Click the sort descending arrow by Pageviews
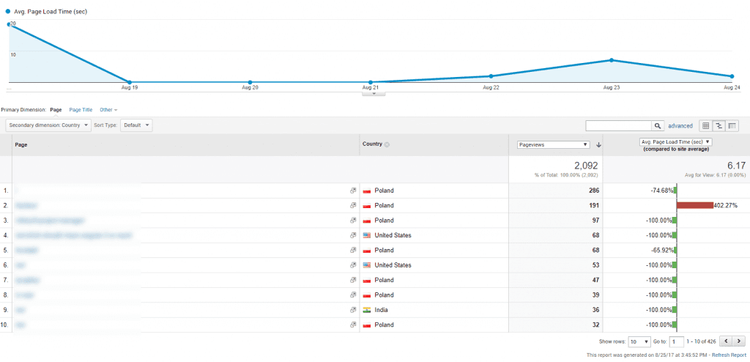This screenshot has height=362, width=750. tap(598, 144)
